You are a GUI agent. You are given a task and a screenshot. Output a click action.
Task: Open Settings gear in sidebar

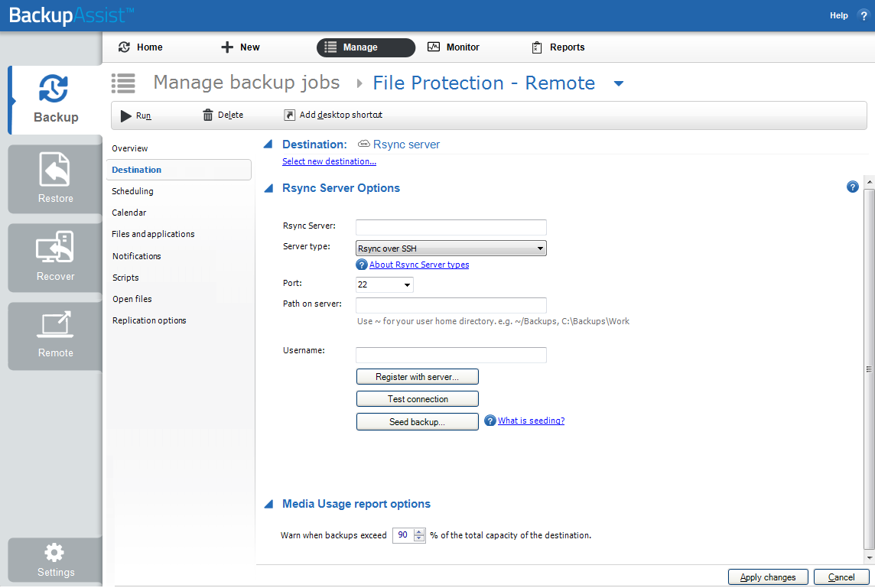click(55, 560)
